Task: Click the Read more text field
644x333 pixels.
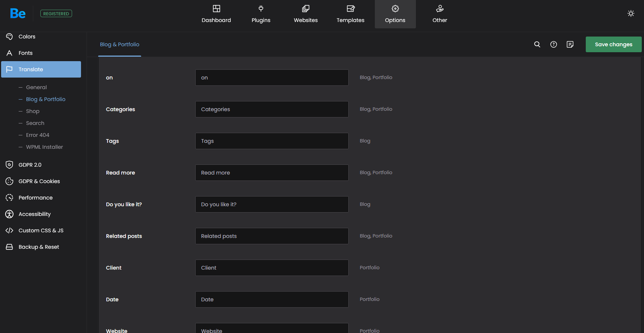Action: pos(272,173)
